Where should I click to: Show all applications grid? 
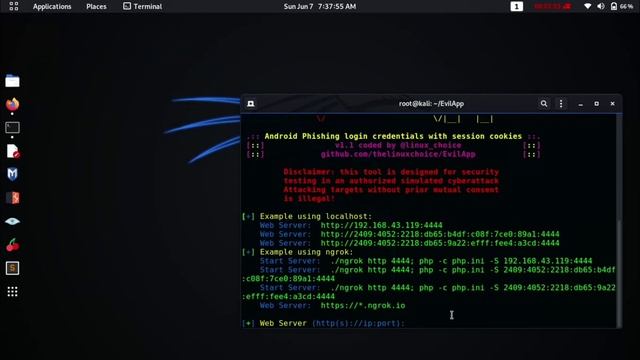point(12,291)
